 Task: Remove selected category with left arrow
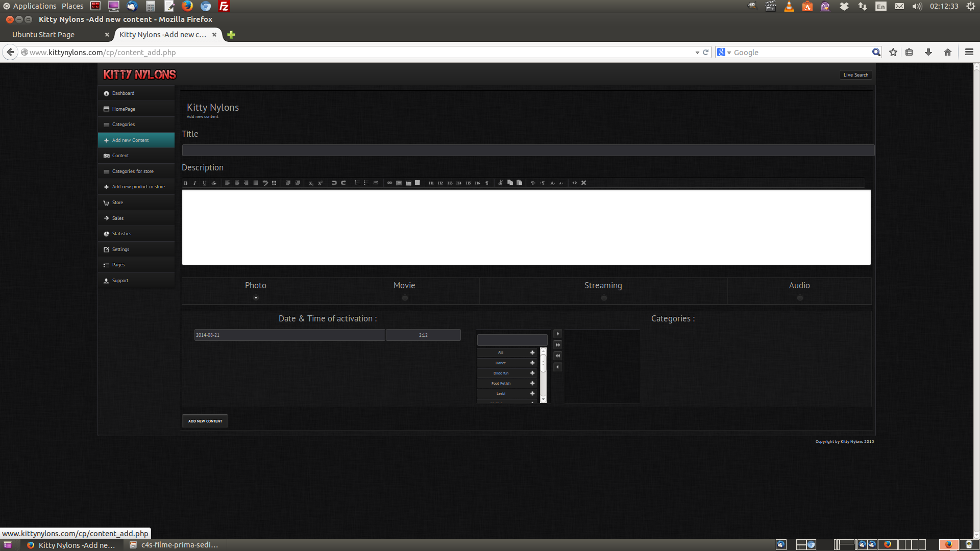[558, 367]
